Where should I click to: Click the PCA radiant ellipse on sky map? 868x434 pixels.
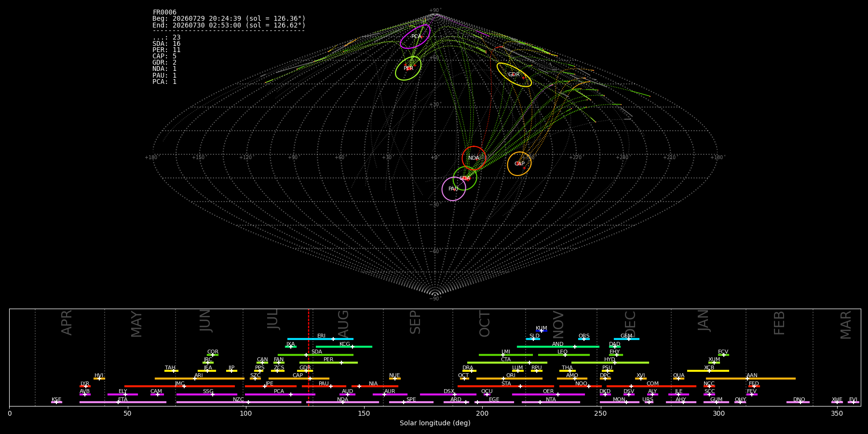click(x=415, y=37)
